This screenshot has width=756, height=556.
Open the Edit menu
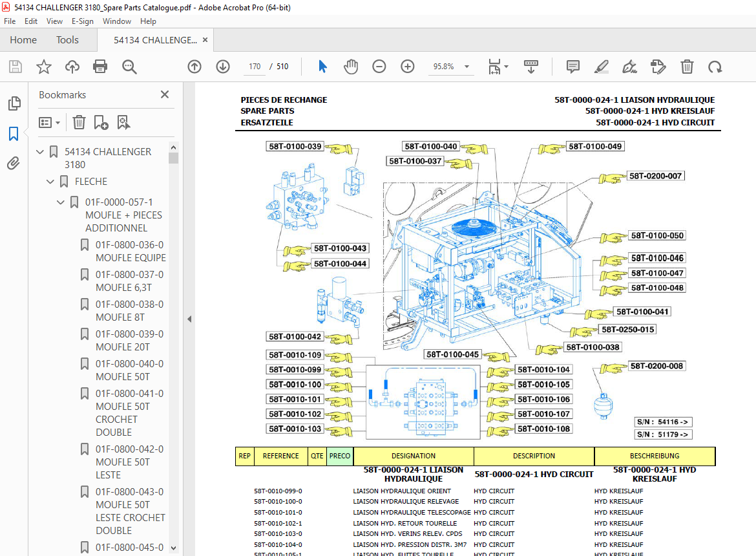[31, 21]
